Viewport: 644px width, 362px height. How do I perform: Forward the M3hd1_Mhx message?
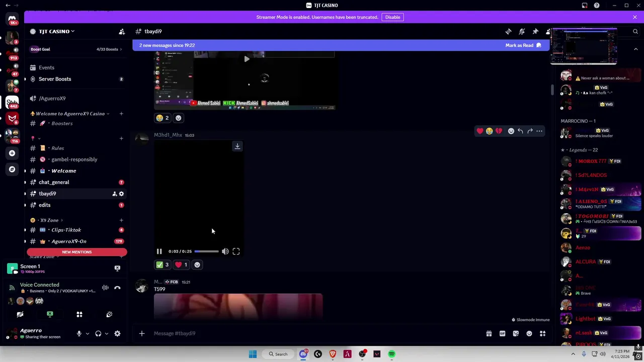(x=530, y=131)
